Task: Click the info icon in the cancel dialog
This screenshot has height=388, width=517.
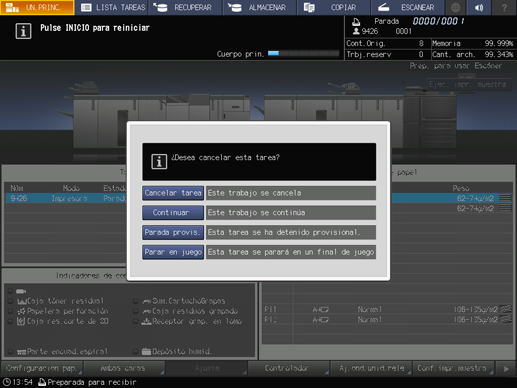Action: (x=159, y=162)
